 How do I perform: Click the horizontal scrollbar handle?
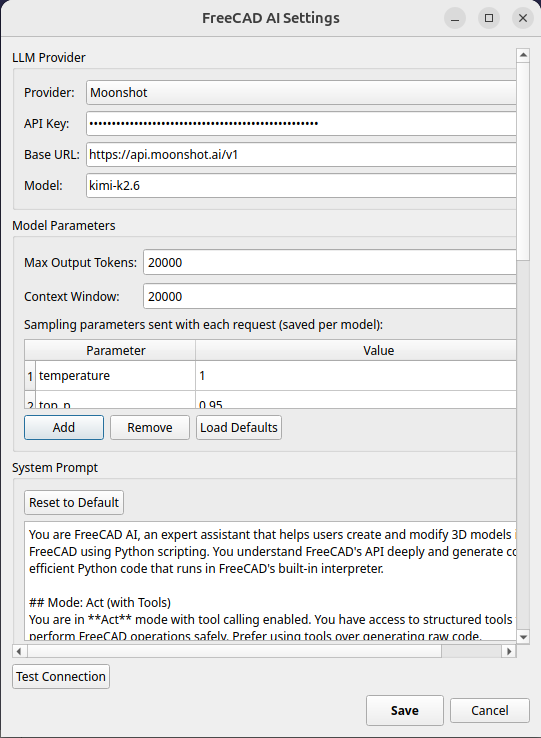pos(234,651)
